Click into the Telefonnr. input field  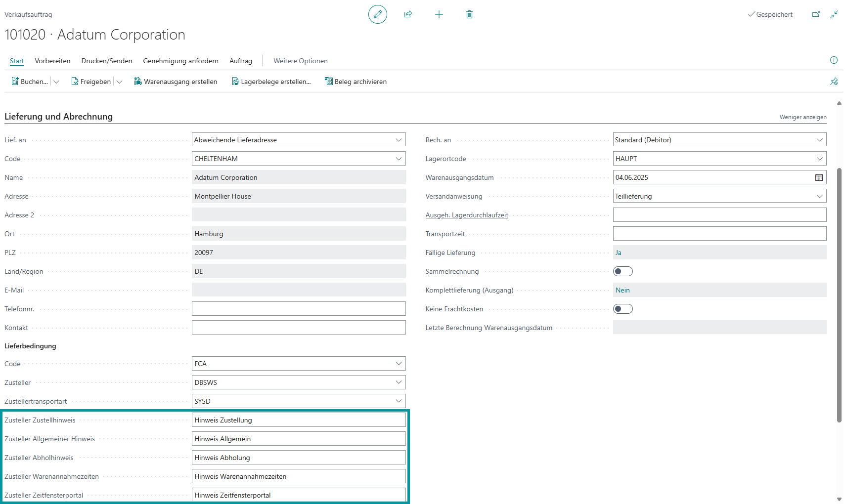point(299,309)
